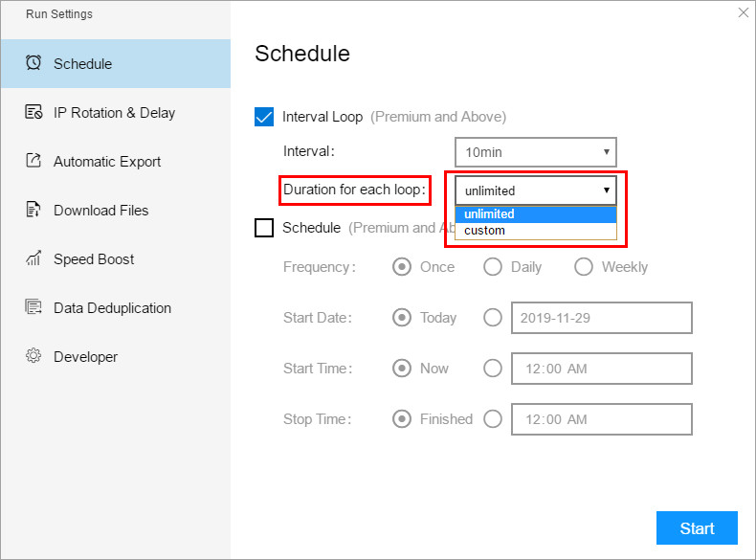Open the Interval 10min dropdown
Image resolution: width=756 pixels, height=560 pixels.
(536, 152)
